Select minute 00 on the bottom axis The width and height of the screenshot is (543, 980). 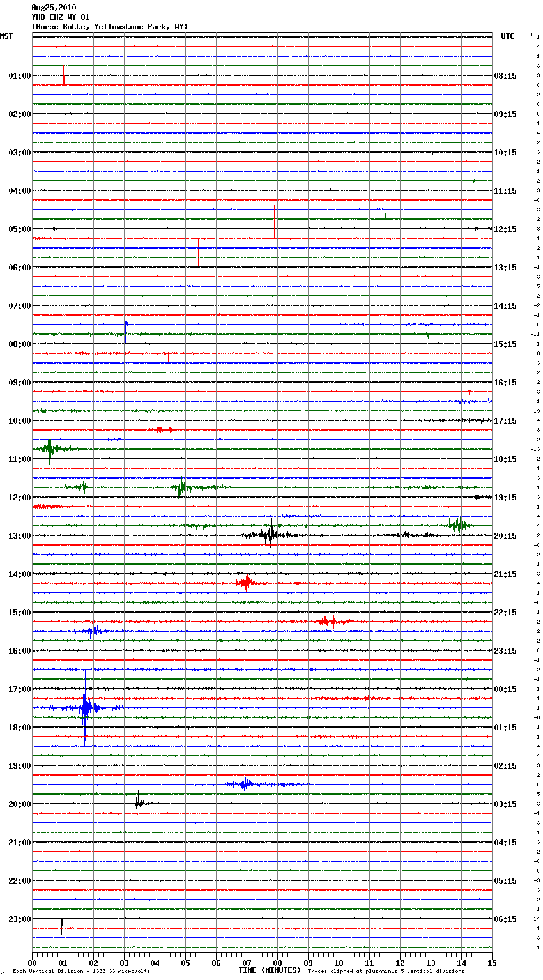tap(32, 963)
